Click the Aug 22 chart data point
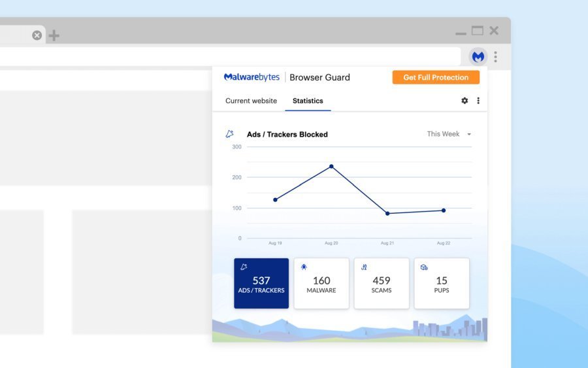 [x=443, y=210]
